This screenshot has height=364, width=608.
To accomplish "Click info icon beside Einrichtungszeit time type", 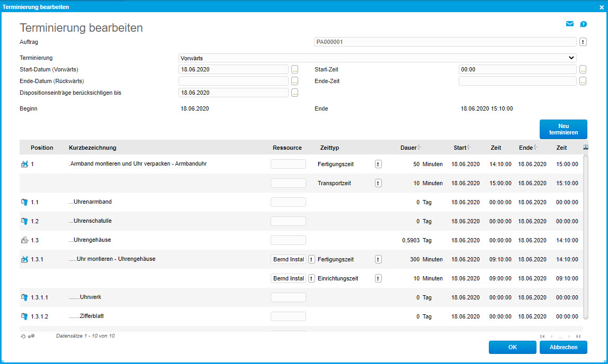I will (x=378, y=278).
